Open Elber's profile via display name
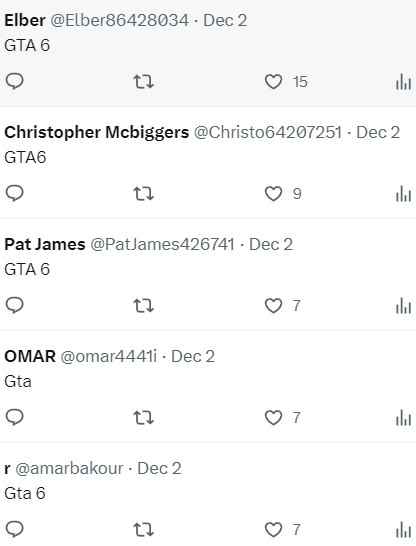The width and height of the screenshot is (416, 546). click(x=25, y=20)
